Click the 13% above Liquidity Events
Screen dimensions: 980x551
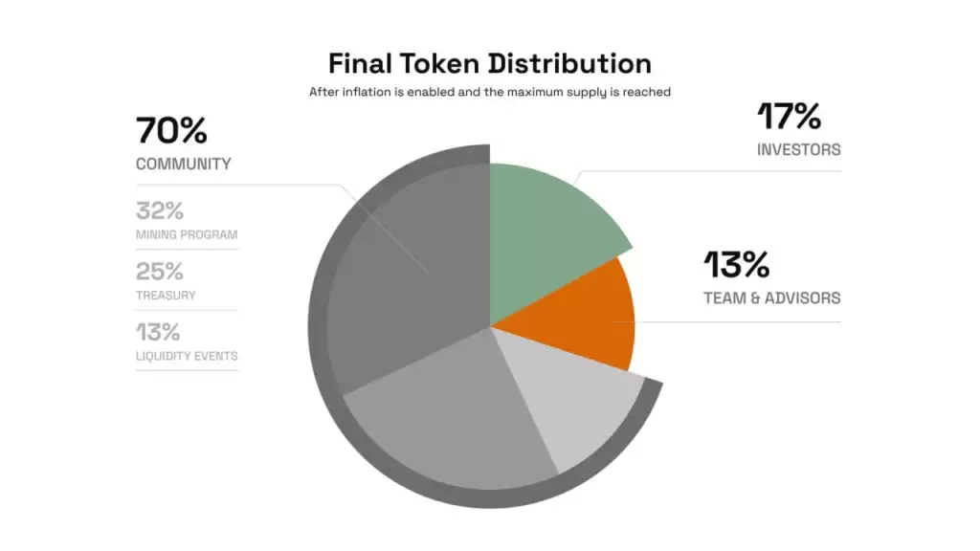157,332
